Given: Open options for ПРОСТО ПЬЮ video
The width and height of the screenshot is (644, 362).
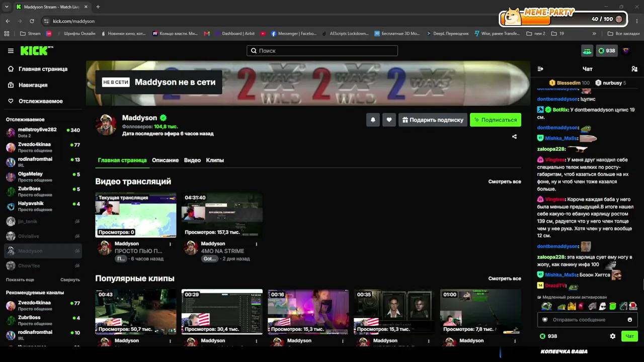Looking at the screenshot, I should coord(170,244).
